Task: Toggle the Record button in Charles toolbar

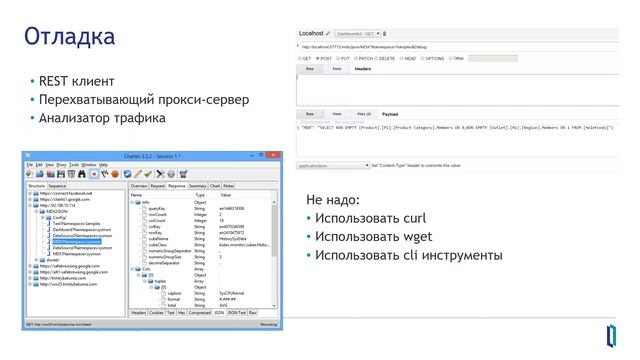Action: (94, 174)
